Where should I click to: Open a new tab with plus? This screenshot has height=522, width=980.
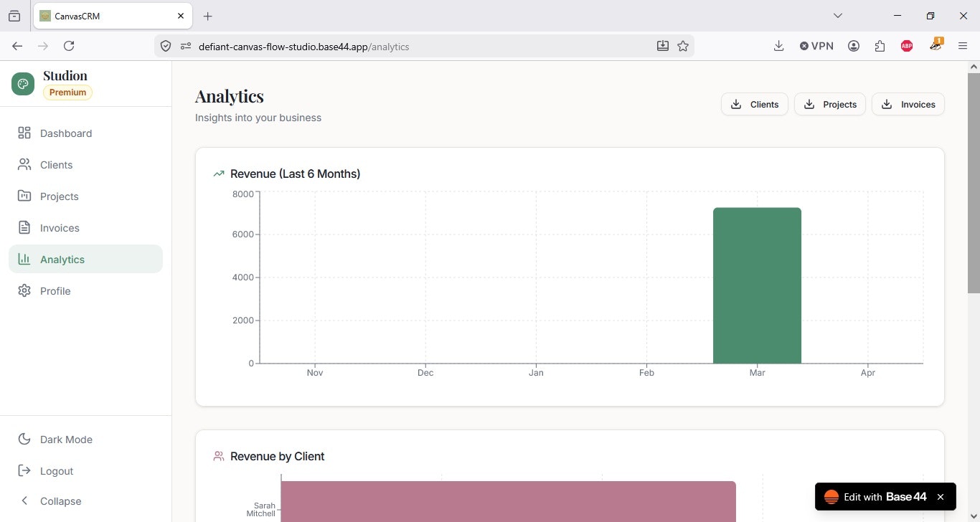(x=208, y=16)
